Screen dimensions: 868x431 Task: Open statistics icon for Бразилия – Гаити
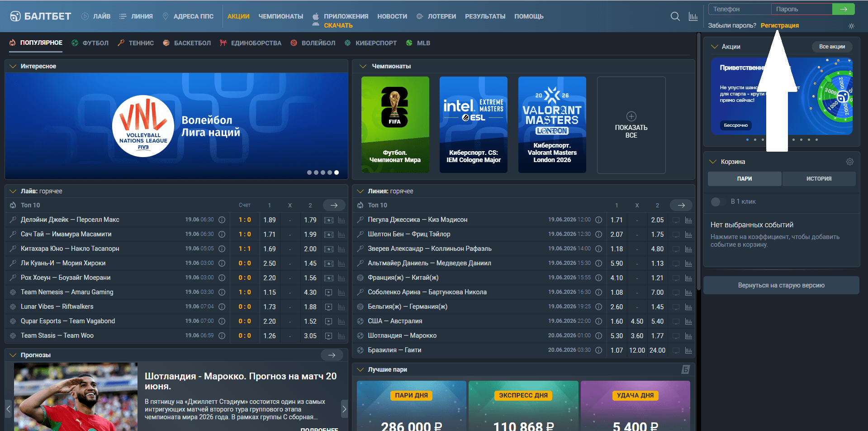tap(688, 350)
